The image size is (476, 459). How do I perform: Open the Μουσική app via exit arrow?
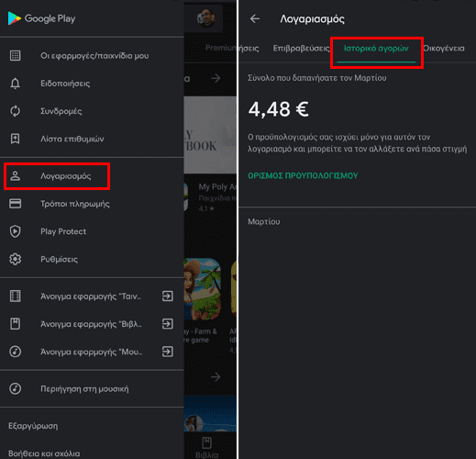[x=168, y=352]
